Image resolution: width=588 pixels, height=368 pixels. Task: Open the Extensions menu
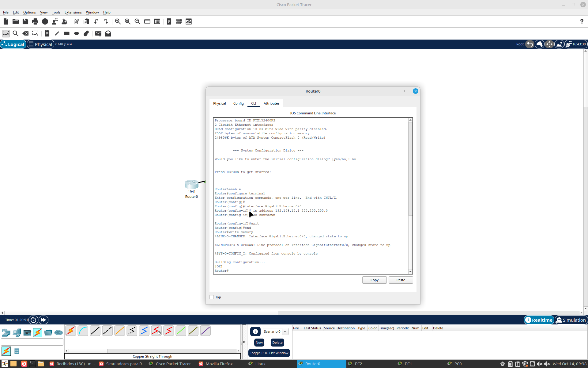73,12
